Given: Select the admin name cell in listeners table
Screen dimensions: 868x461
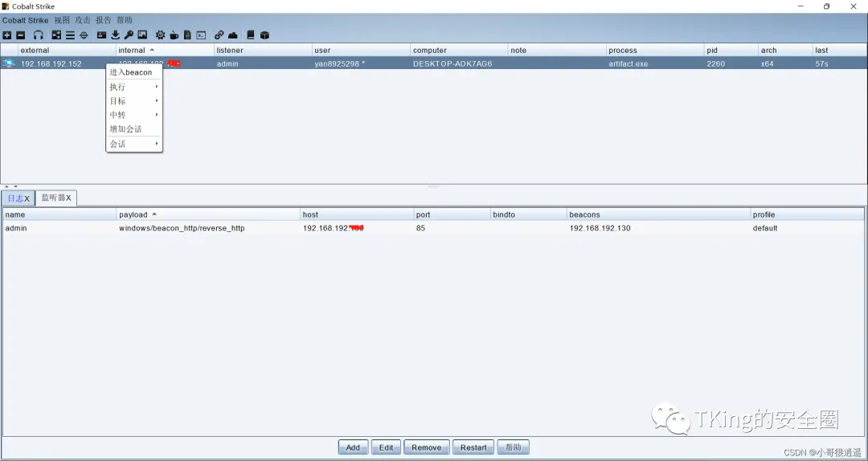Looking at the screenshot, I should 15,228.
